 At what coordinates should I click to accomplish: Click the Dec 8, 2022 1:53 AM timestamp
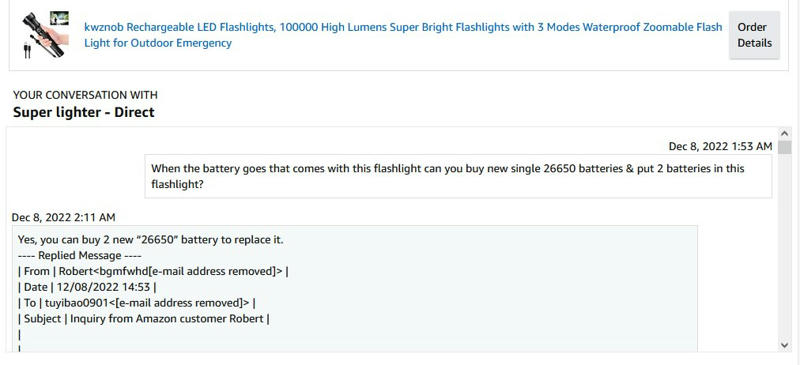[x=720, y=147]
